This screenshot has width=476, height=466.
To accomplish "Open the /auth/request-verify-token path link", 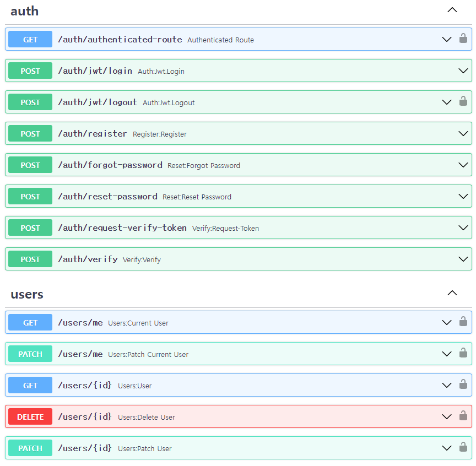I will (122, 227).
